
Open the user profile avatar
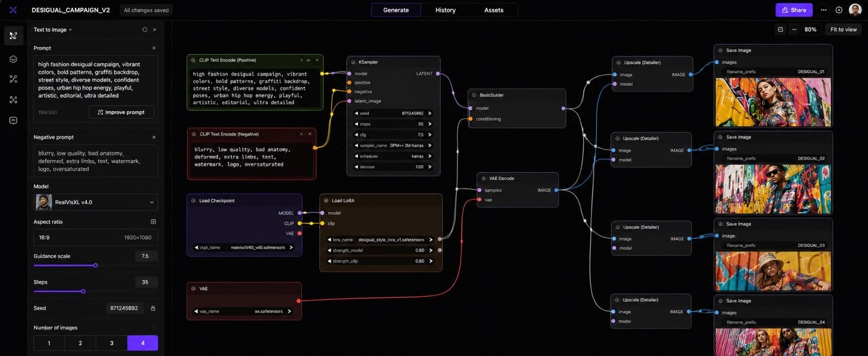855,10
